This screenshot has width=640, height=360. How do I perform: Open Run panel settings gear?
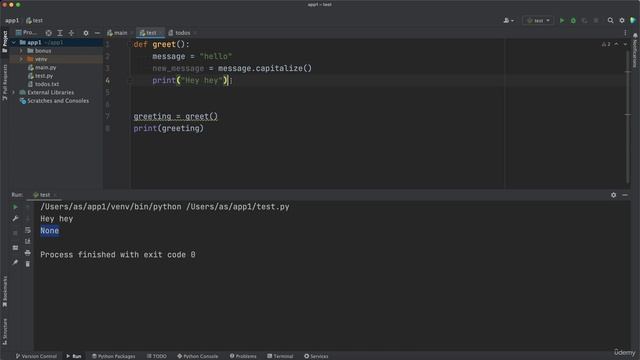pos(613,195)
